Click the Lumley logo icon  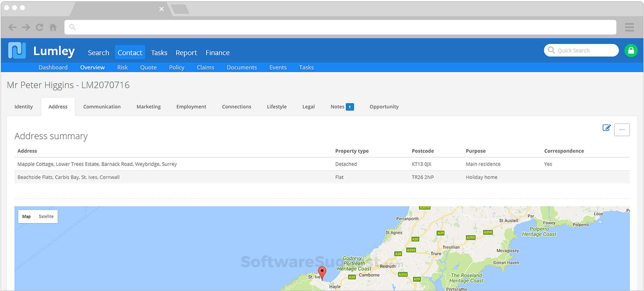pyautogui.click(x=16, y=51)
